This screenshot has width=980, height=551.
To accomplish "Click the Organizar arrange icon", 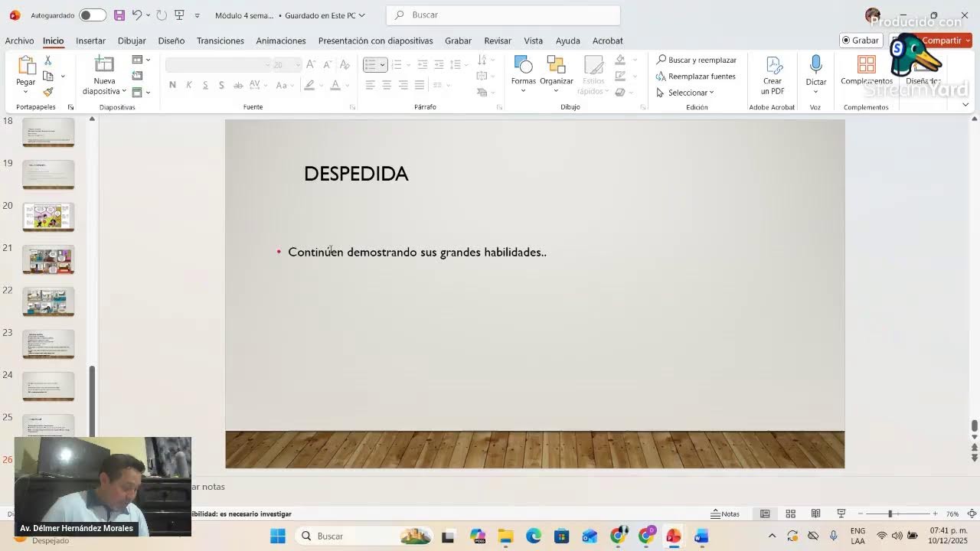I will tap(557, 64).
